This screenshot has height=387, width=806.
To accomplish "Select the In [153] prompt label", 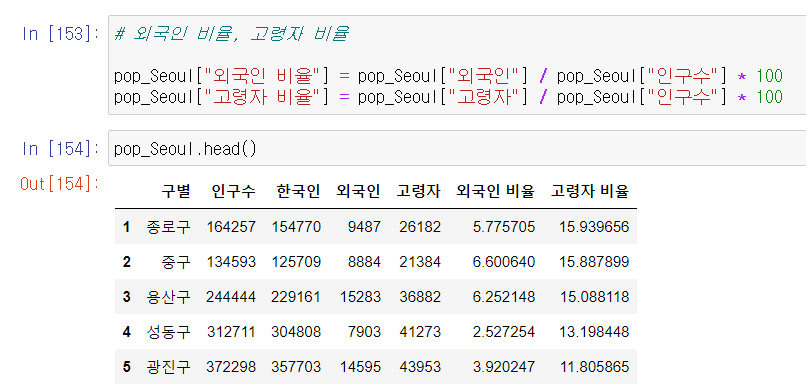I will tap(60, 34).
